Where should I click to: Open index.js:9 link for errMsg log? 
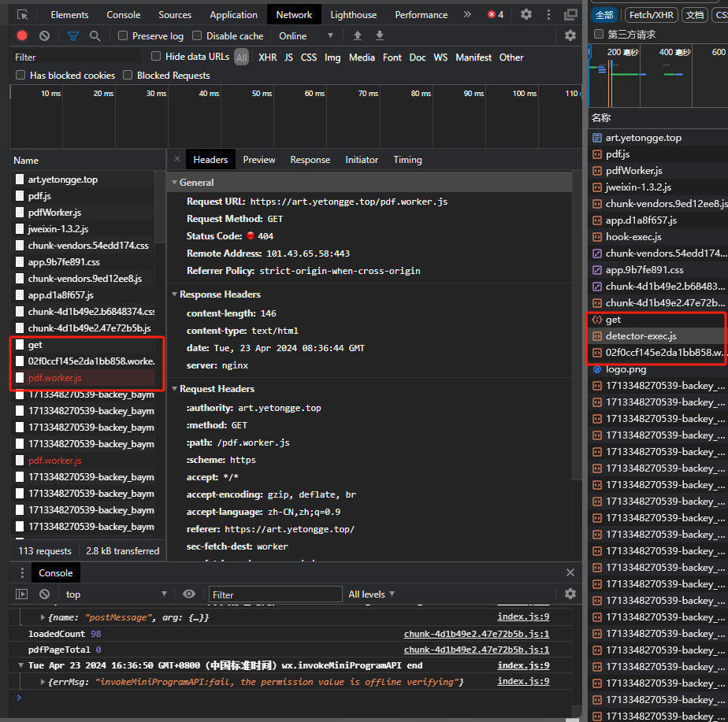tap(523, 681)
